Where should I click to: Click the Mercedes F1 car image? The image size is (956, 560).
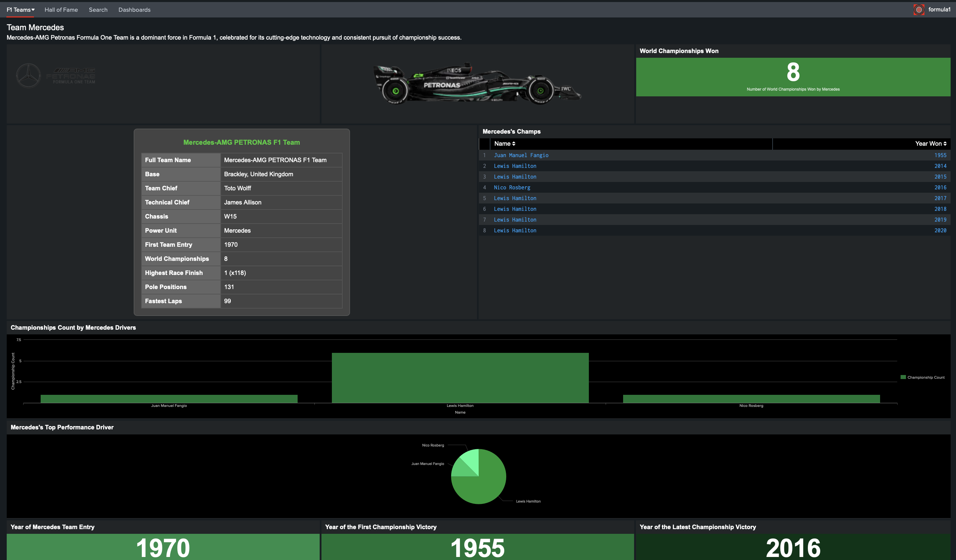pyautogui.click(x=477, y=83)
